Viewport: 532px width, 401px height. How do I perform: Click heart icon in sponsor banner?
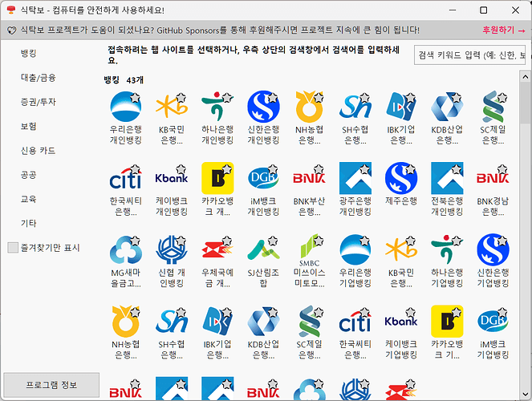coord(12,30)
